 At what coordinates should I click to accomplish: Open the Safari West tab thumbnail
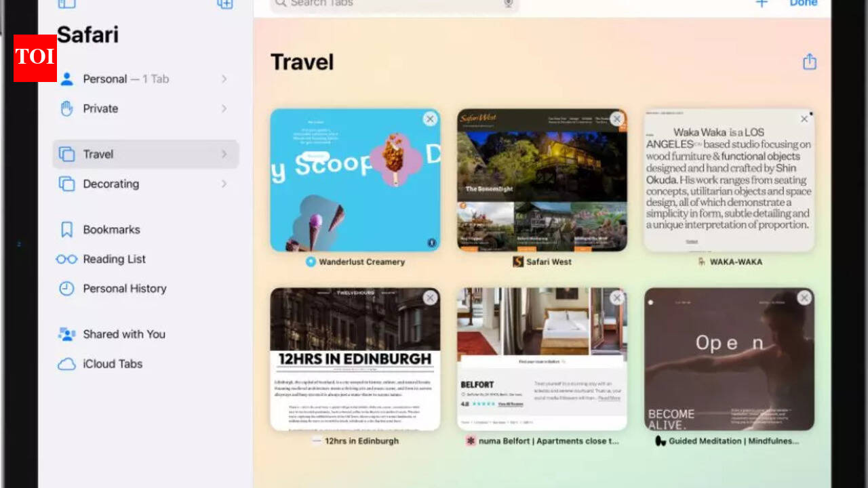[542, 180]
